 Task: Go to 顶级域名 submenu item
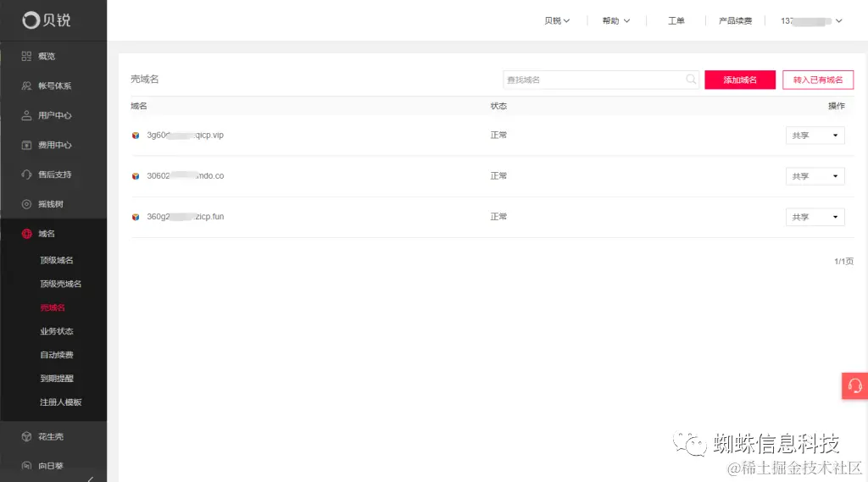[57, 260]
